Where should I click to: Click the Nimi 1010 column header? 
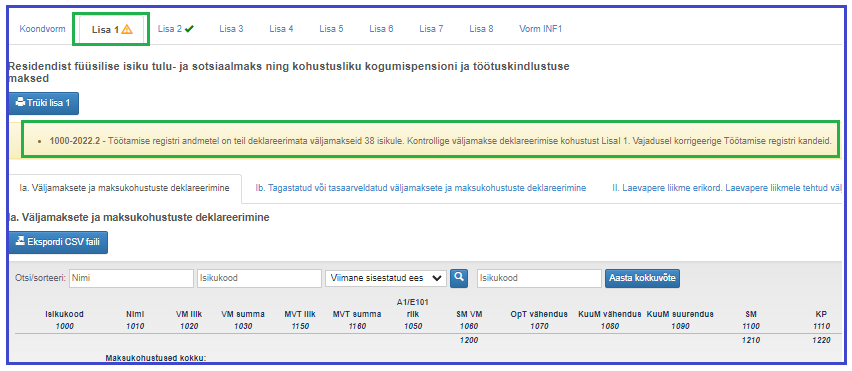click(x=135, y=320)
